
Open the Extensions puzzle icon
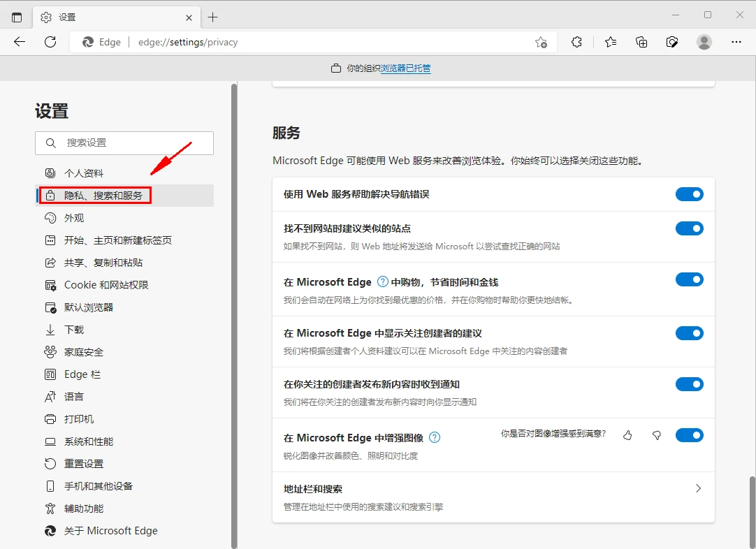576,42
